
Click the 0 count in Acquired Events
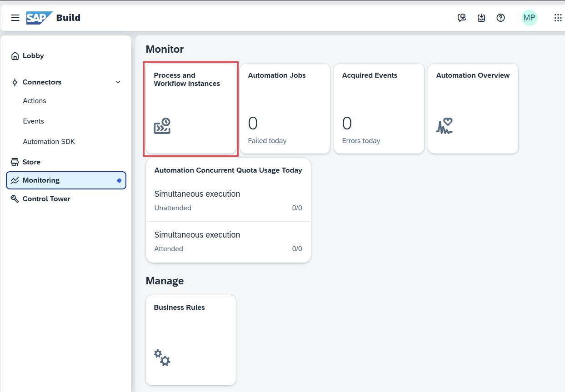point(347,123)
